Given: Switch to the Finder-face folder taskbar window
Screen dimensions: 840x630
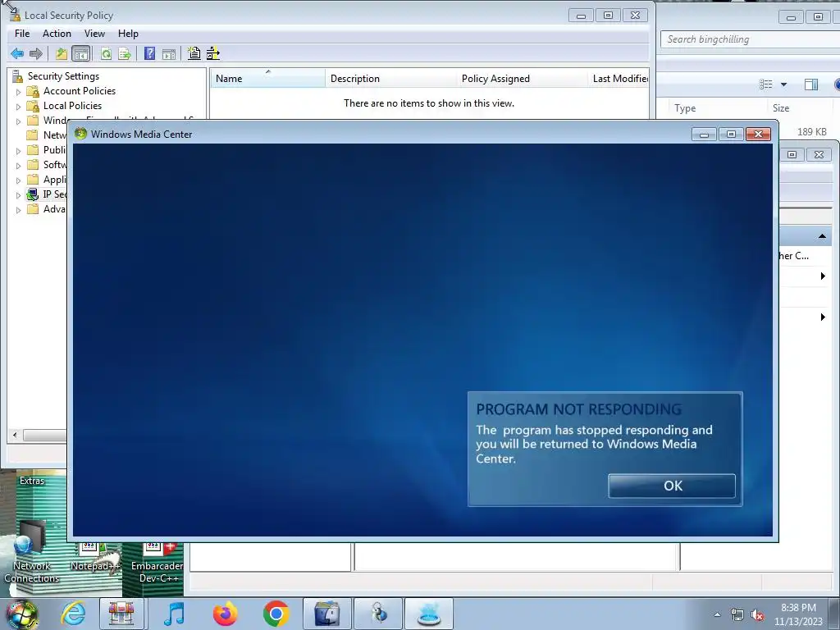Looking at the screenshot, I should click(327, 614).
